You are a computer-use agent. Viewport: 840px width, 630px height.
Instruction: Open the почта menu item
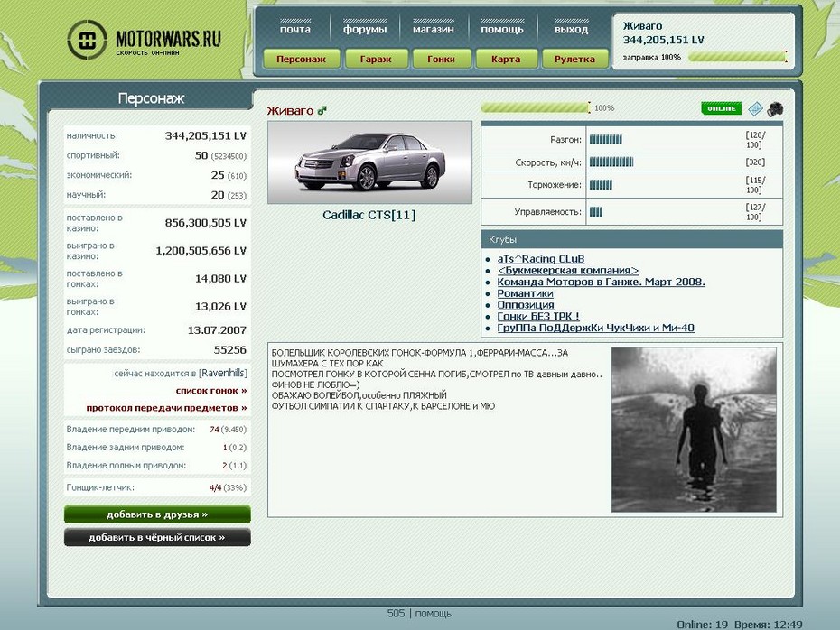tap(295, 30)
